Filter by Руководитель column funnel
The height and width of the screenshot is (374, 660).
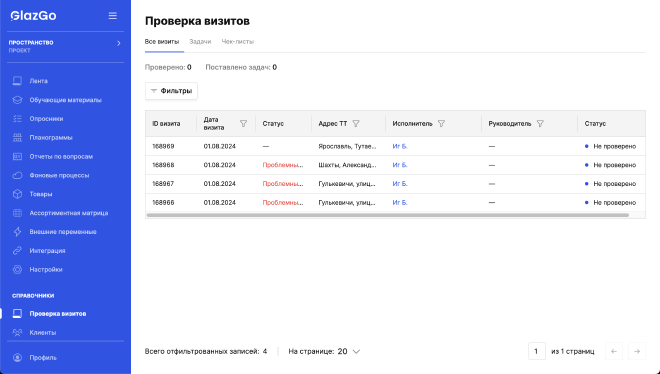(540, 124)
